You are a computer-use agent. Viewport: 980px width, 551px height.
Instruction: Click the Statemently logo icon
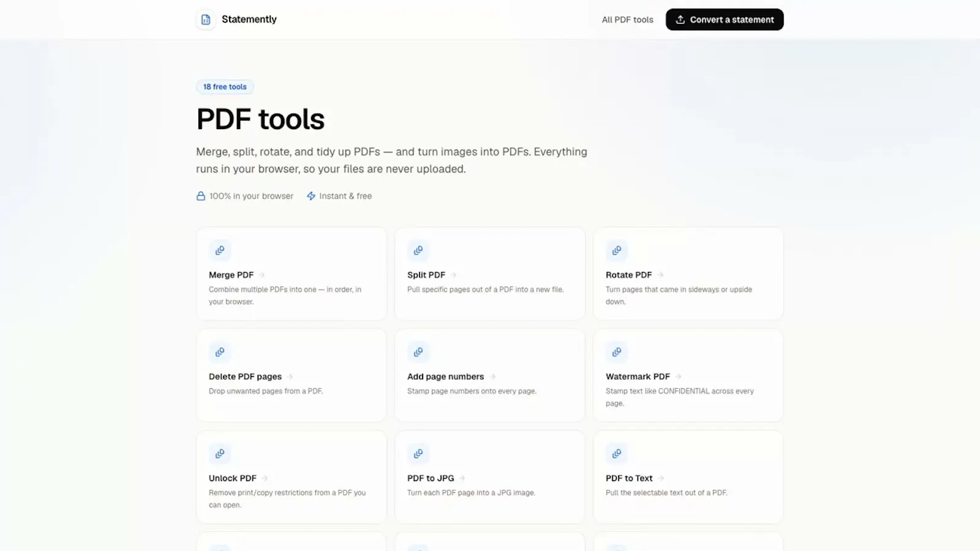(206, 20)
